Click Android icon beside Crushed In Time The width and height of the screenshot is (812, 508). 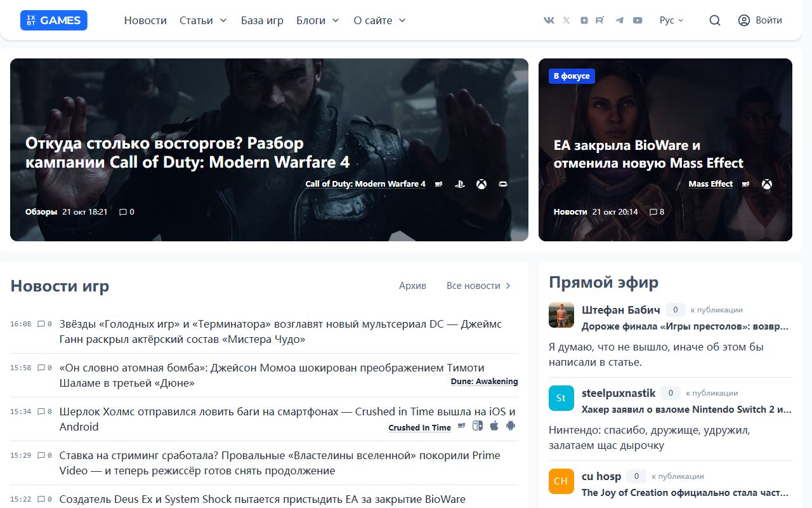[x=511, y=425]
